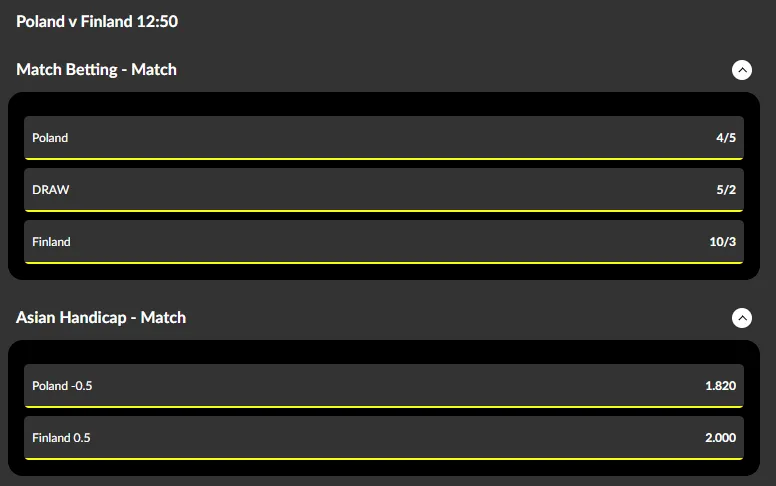Select the Poland match betting row
The height and width of the screenshot is (486, 776).
click(384, 138)
